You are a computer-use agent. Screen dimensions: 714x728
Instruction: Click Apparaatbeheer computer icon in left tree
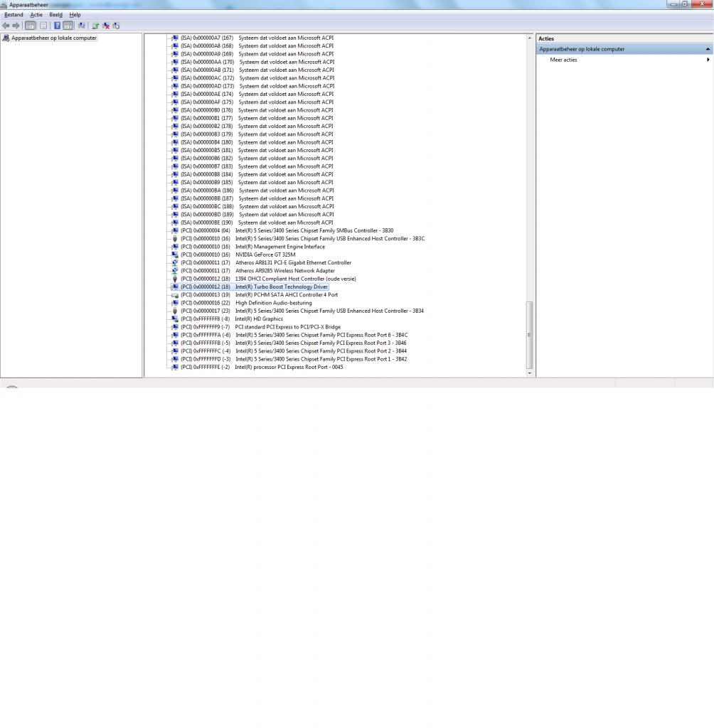tap(6, 38)
